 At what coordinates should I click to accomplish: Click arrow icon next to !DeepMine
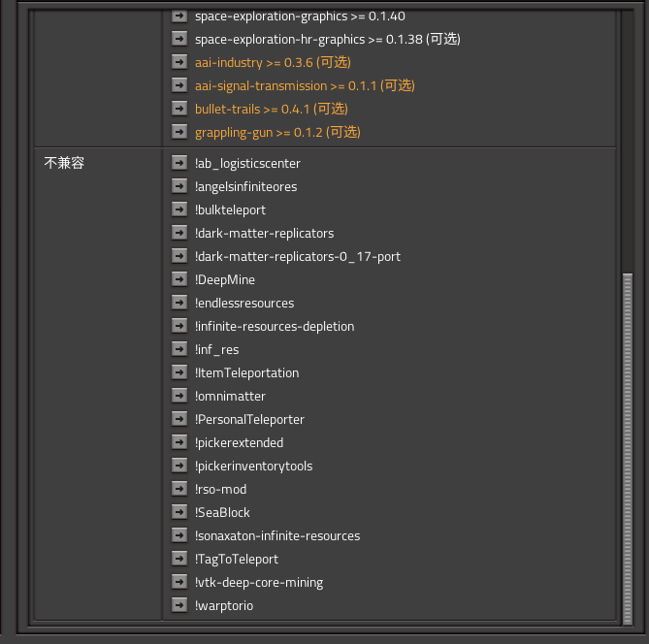point(178,279)
